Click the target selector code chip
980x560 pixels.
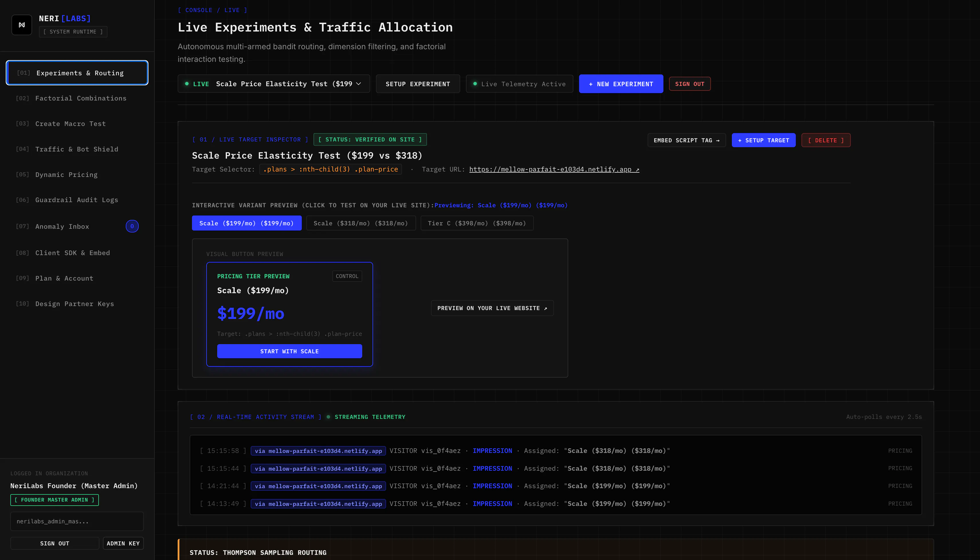point(330,169)
